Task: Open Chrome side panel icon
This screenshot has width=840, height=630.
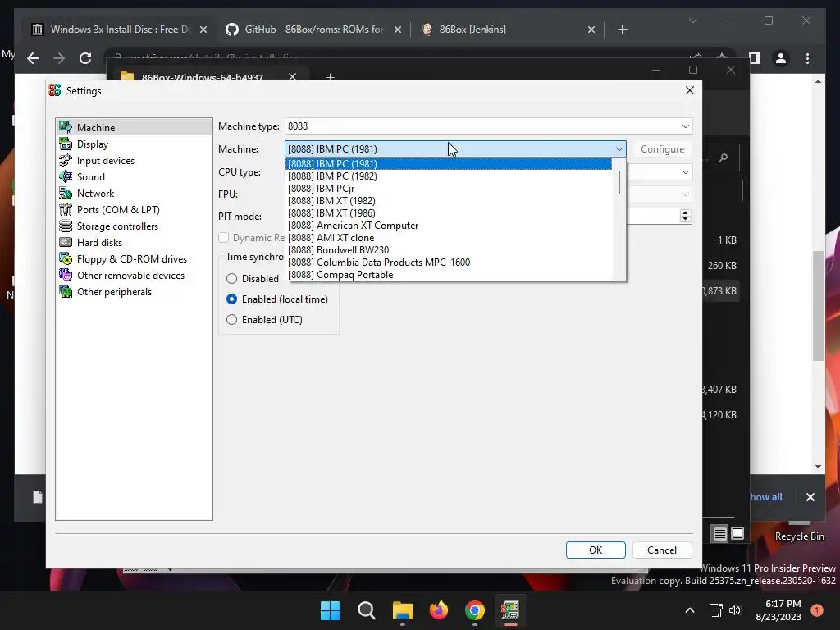Action: [755, 58]
